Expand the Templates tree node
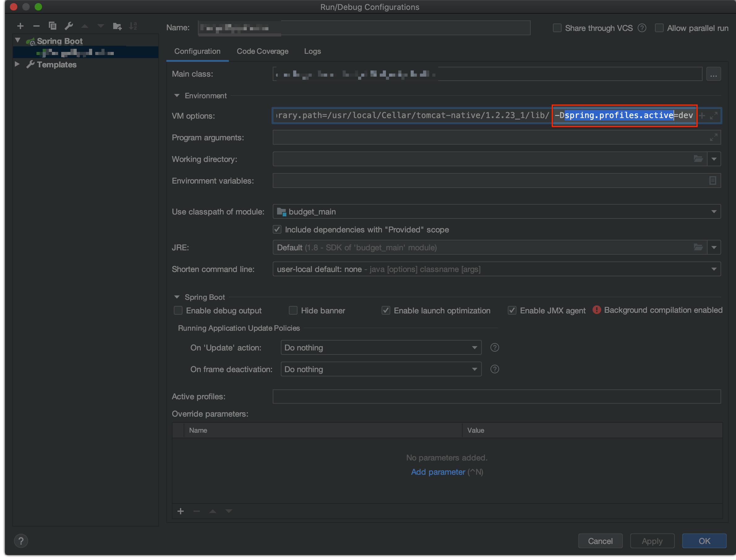 click(17, 64)
